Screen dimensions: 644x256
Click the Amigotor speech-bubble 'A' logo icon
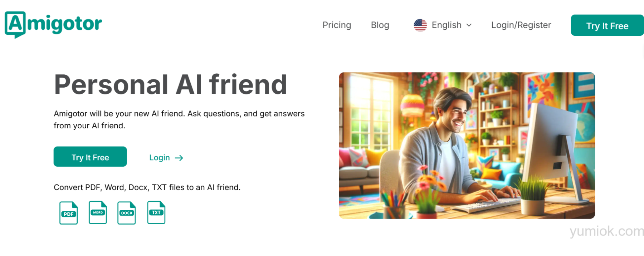15,24
